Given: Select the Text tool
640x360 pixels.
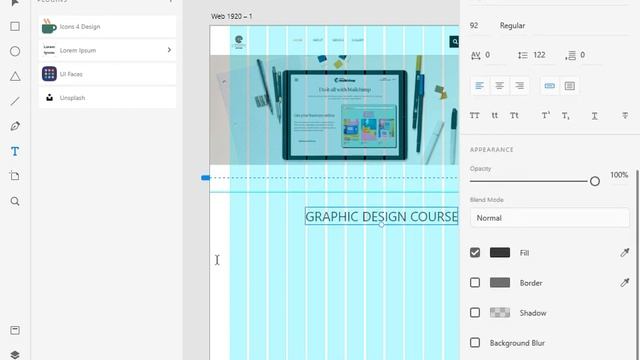Looking at the screenshot, I should click(x=15, y=151).
